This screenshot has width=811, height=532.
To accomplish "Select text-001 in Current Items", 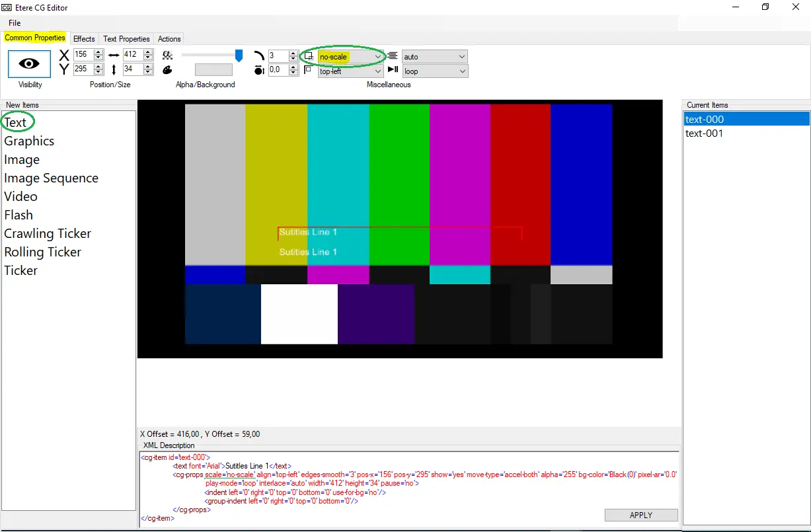I will 704,133.
